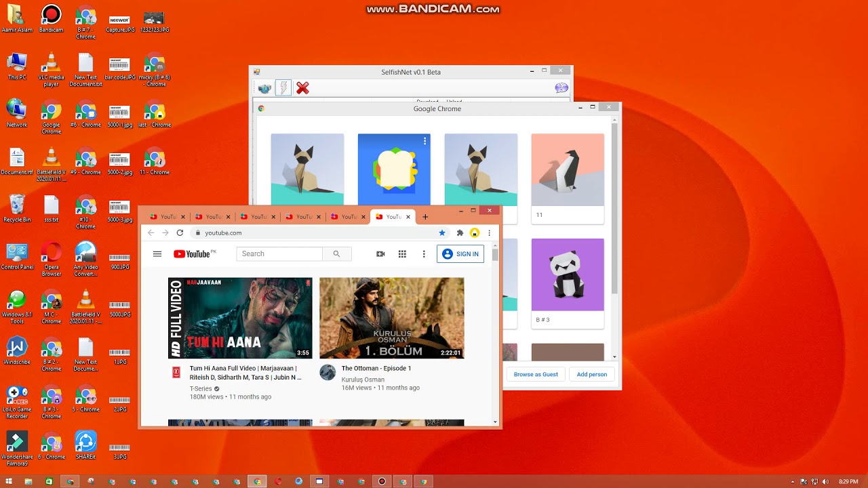Open The Ottoman Episode 1 thumbnail
Viewport: 868px width, 488px height.
(392, 318)
